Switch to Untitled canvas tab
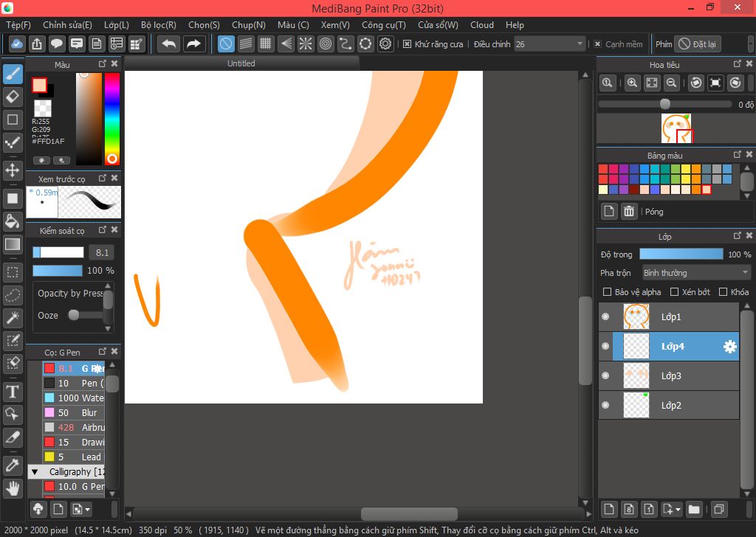This screenshot has height=537, width=756. click(x=241, y=63)
